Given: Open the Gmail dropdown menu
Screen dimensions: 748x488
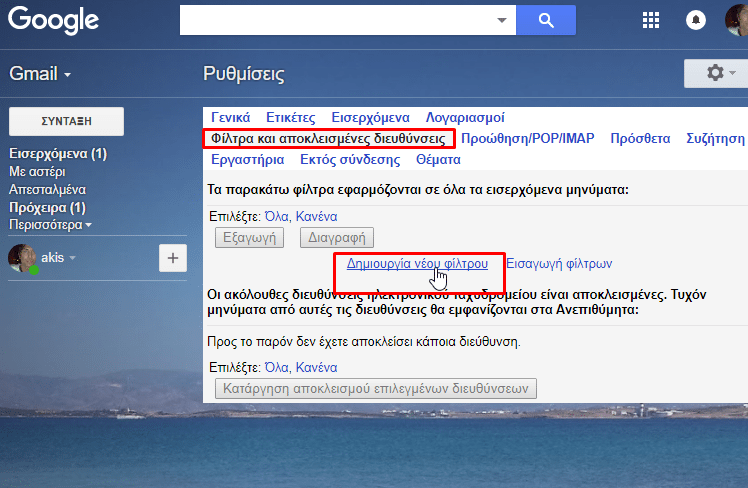Looking at the screenshot, I should 40,74.
